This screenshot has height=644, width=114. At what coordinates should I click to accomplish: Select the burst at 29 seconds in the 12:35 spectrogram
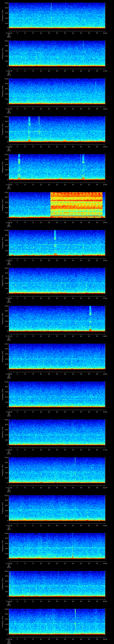tap(55, 243)
